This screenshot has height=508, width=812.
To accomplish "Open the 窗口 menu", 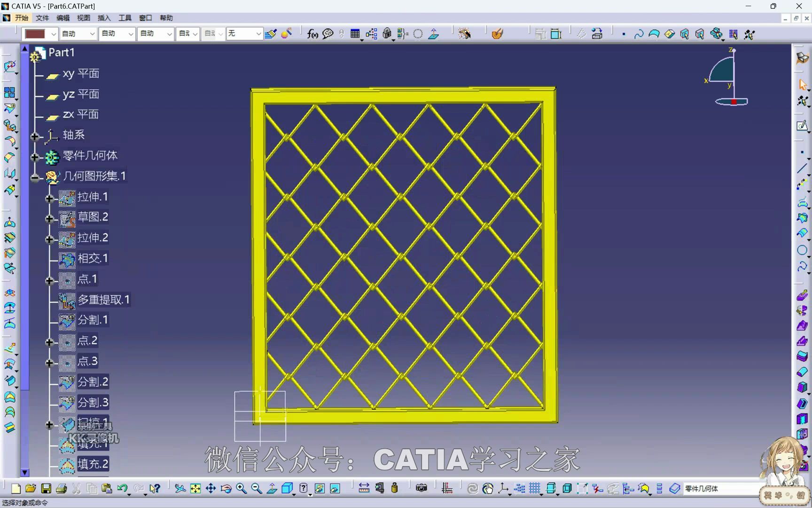I will pos(146,18).
